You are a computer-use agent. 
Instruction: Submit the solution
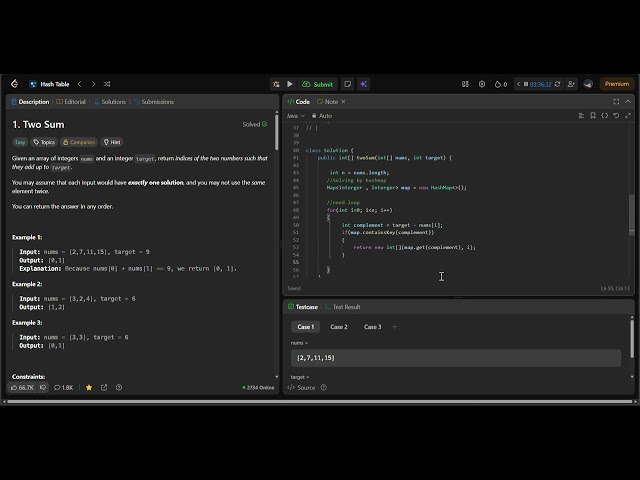click(x=318, y=84)
